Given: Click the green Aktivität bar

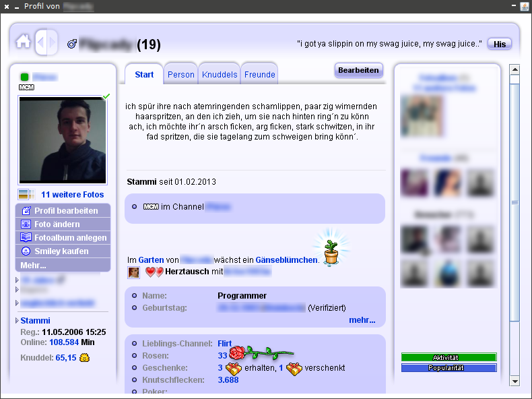Looking at the screenshot, I should [449, 357].
